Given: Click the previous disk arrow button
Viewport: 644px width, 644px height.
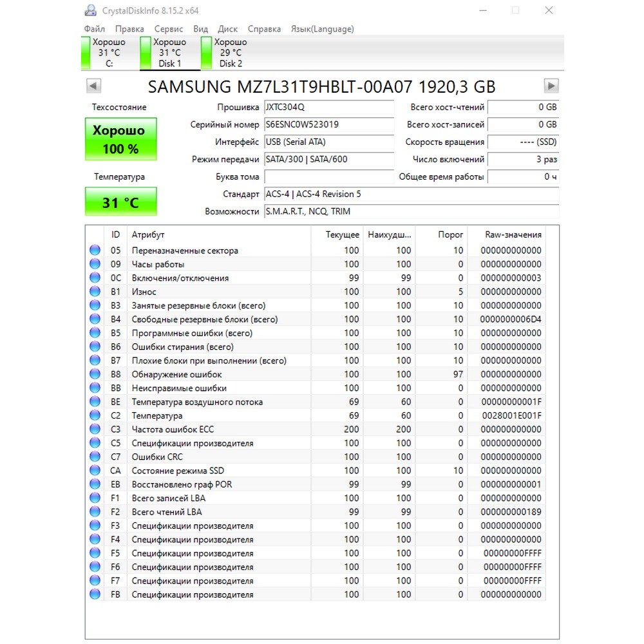Looking at the screenshot, I should pos(93,86).
